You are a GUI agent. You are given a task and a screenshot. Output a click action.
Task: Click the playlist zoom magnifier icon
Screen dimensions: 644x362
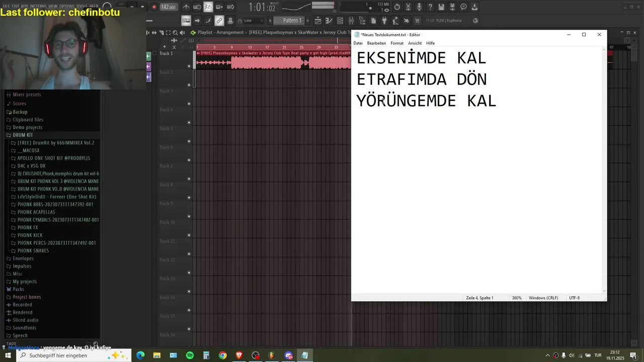[x=175, y=33]
